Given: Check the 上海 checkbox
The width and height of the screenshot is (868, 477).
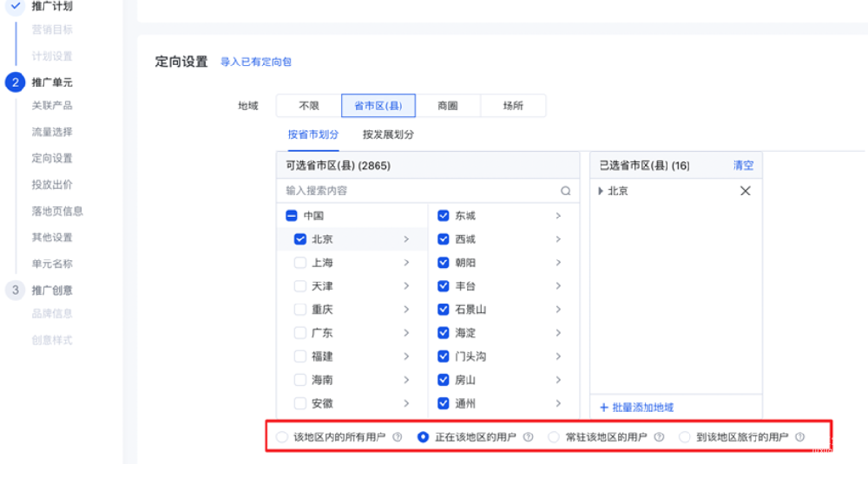Looking at the screenshot, I should pyautogui.click(x=300, y=263).
